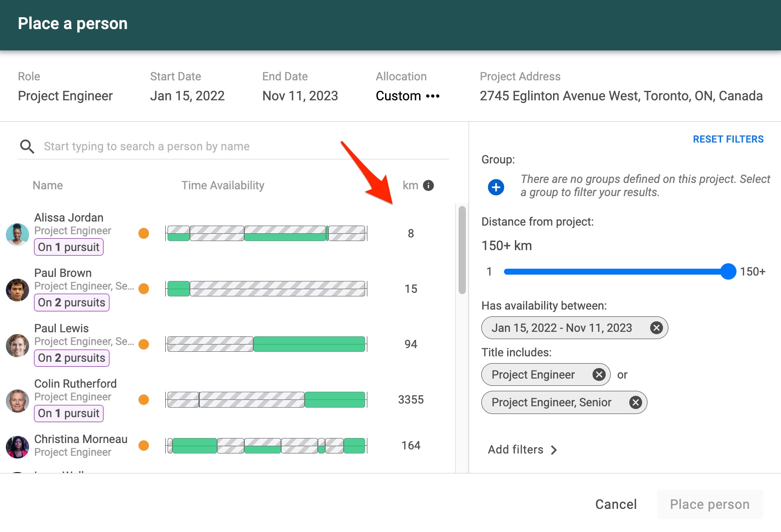This screenshot has height=532, width=781.
Task: Click the Place person button
Action: 710,504
